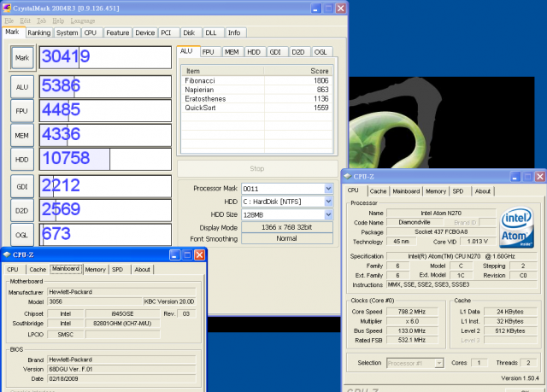
Task: Select the MEM score detail tab
Action: (232, 52)
